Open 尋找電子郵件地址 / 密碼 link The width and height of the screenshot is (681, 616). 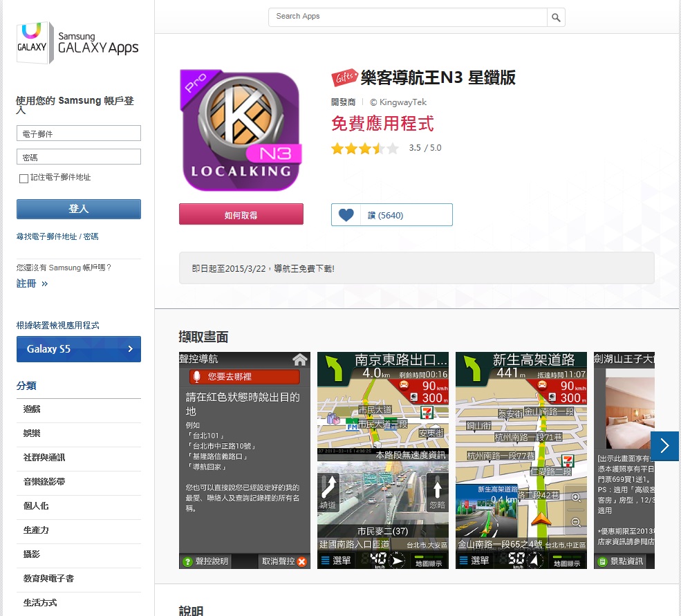(57, 236)
